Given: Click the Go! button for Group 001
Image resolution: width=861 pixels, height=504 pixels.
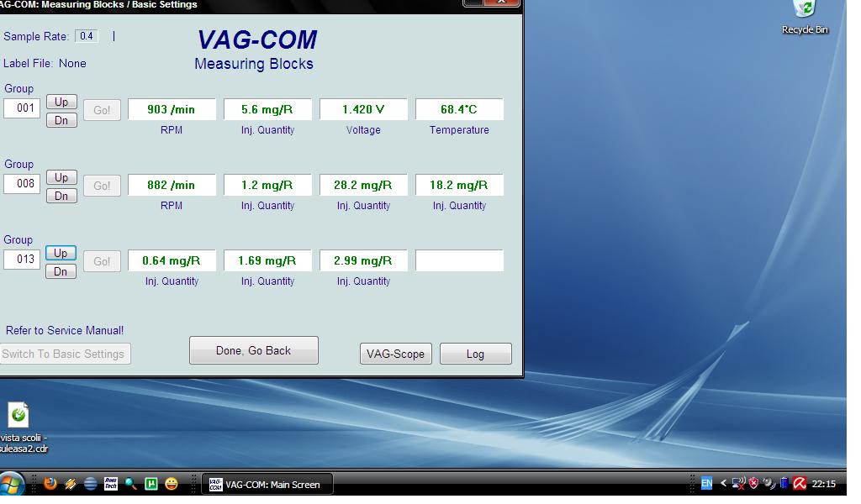Looking at the screenshot, I should 102,110.
